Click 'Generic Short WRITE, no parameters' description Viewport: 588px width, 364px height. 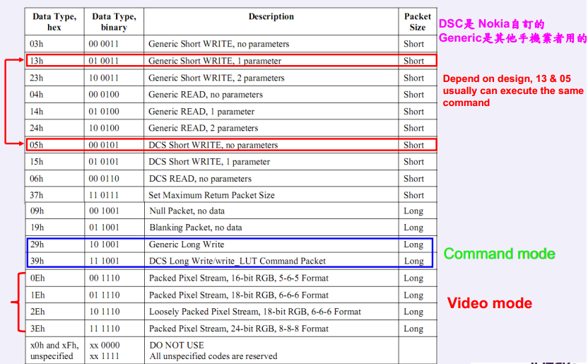(218, 44)
